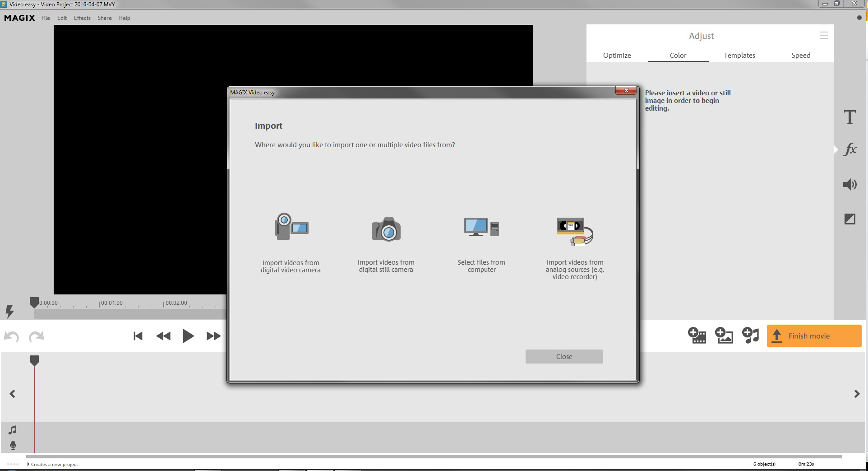Screen dimensions: 868x471
Task: Switch to the Templates tab
Action: [x=739, y=55]
